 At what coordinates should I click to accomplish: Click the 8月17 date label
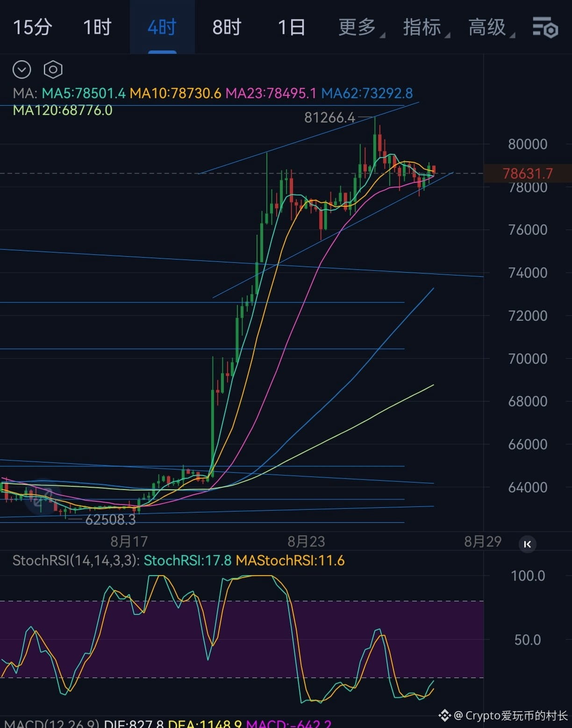[129, 541]
